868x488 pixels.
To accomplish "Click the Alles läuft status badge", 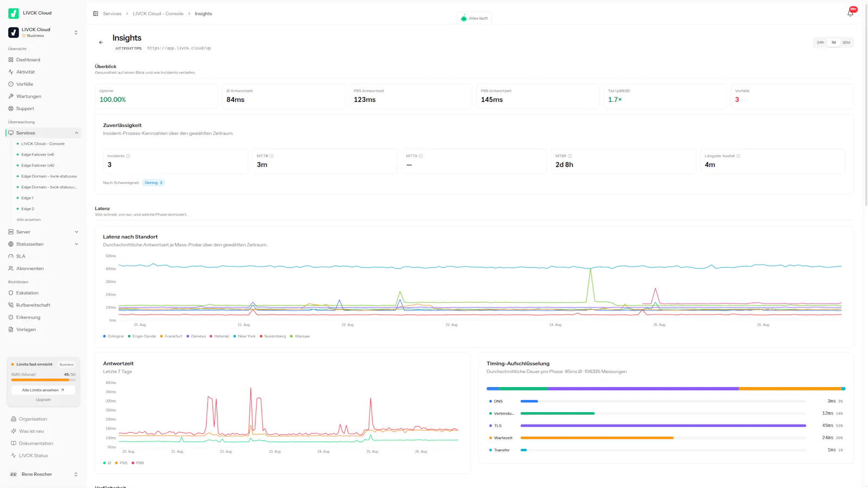I will (x=475, y=18).
